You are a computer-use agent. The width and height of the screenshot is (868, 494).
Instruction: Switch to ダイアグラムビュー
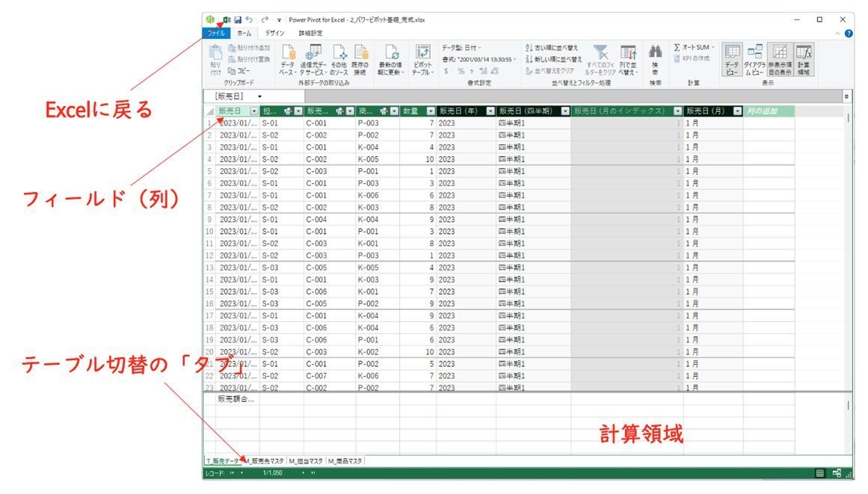pyautogui.click(x=755, y=60)
